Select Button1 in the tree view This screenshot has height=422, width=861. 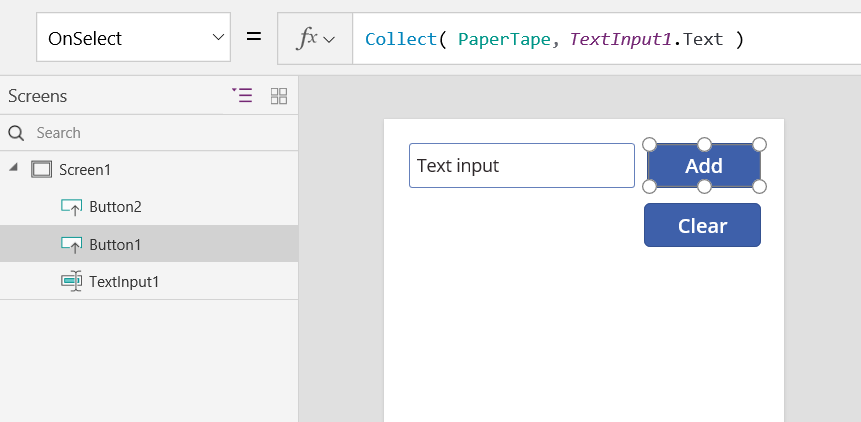coord(149,244)
